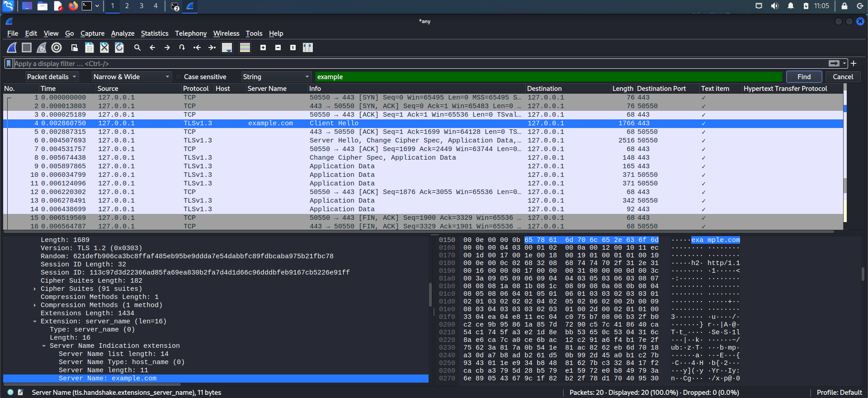Image resolution: width=868 pixels, height=398 pixels.
Task: Click the find packet magnifier icon
Action: pos(137,47)
